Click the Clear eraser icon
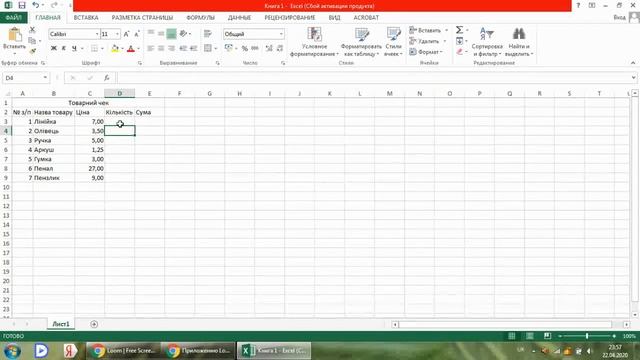Viewport: 640px width, 360px height. click(459, 51)
